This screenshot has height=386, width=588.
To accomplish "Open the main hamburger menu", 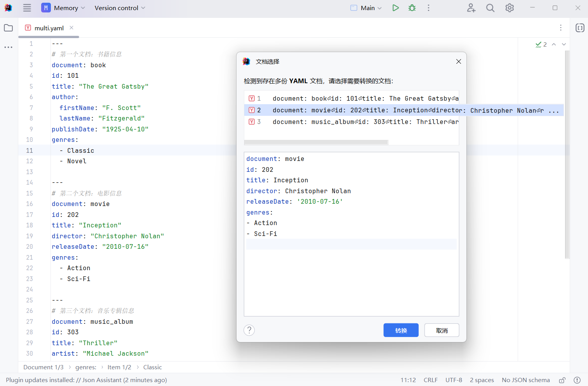I will [x=27, y=8].
